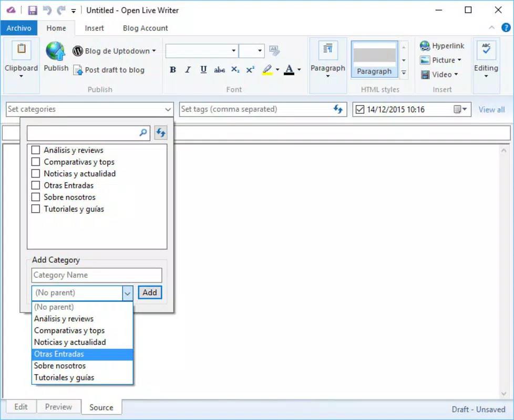Open the Editing spell check icon
This screenshot has width=514, height=420.
pos(486,50)
